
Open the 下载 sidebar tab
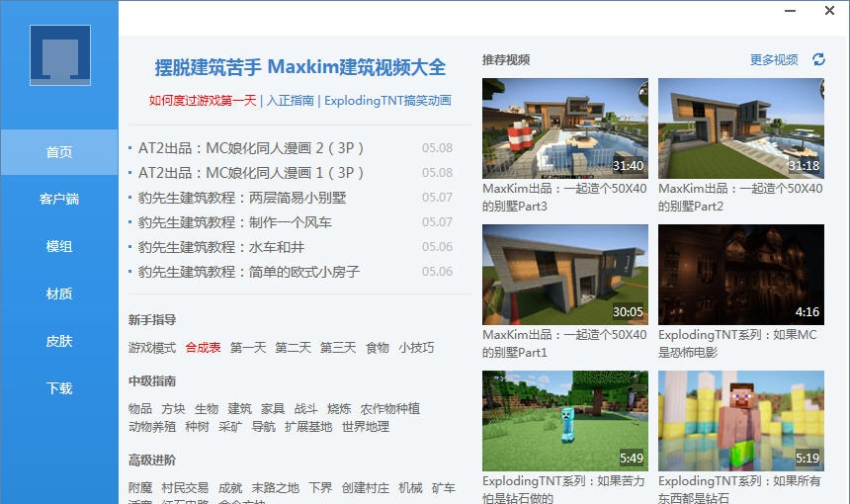(x=59, y=388)
